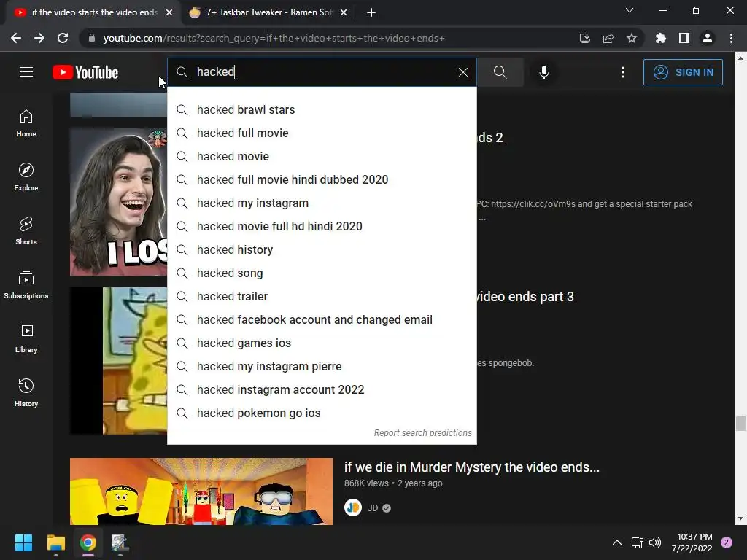
Task: Open Library in the sidebar
Action: [26, 338]
